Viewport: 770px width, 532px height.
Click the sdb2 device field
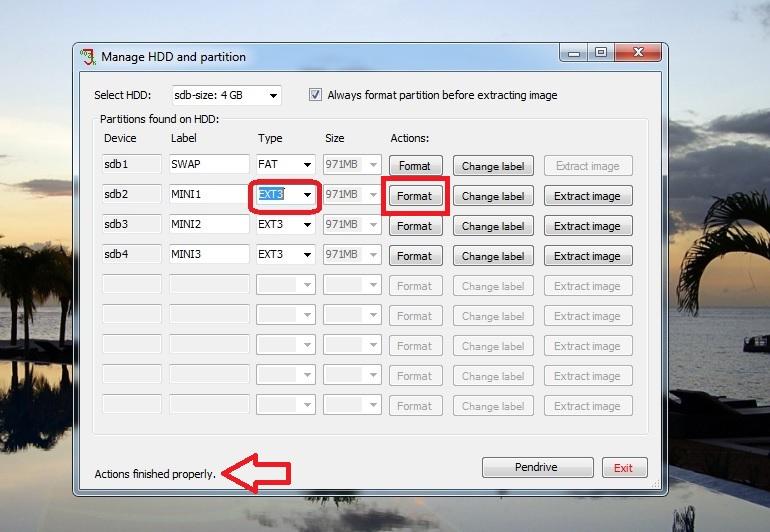(132, 194)
